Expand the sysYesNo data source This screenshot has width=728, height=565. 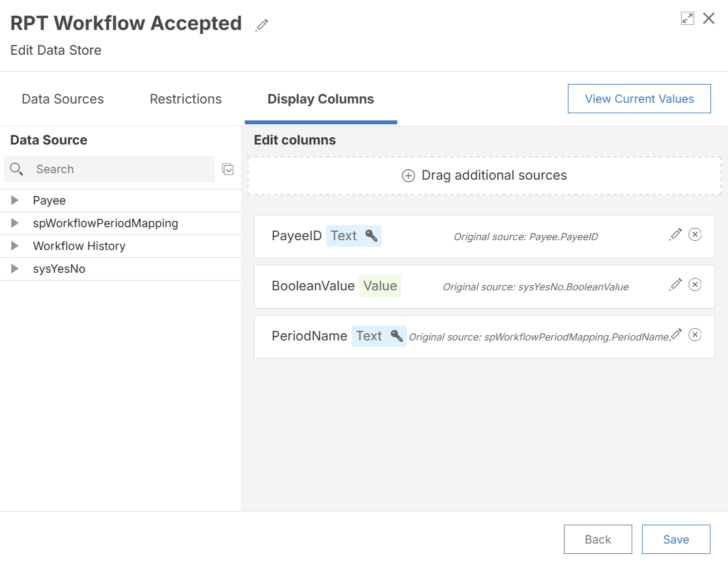click(x=15, y=269)
